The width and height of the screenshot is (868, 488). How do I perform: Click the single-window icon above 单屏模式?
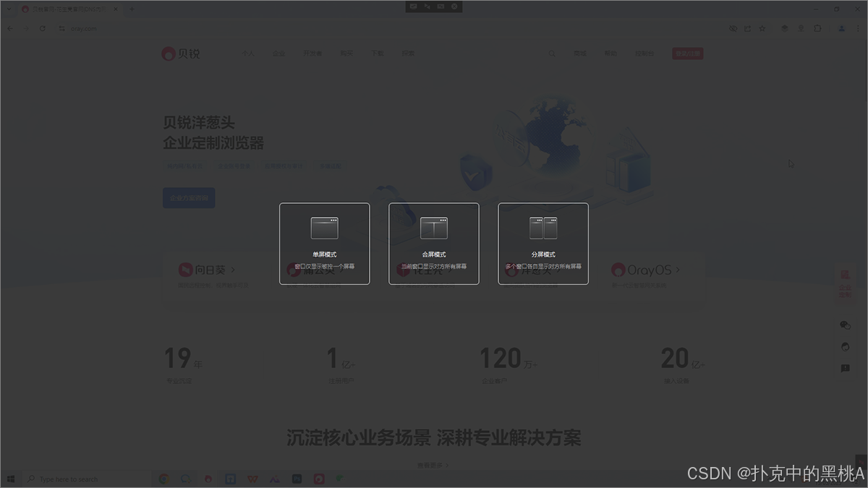click(325, 228)
